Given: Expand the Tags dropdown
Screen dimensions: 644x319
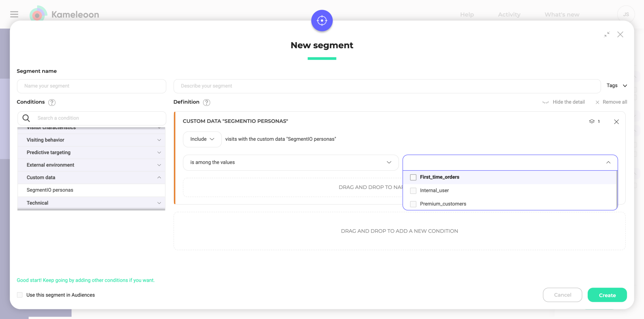Looking at the screenshot, I should (x=616, y=86).
